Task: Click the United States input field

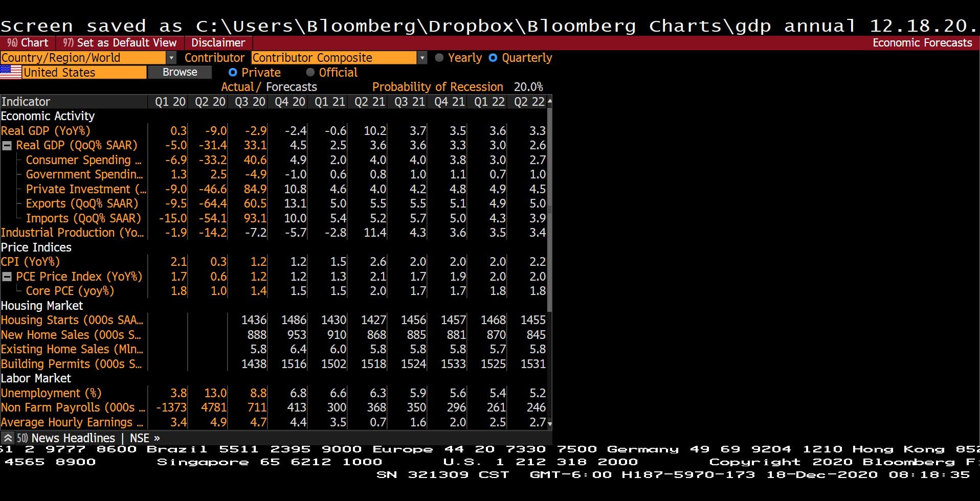Action: click(84, 73)
